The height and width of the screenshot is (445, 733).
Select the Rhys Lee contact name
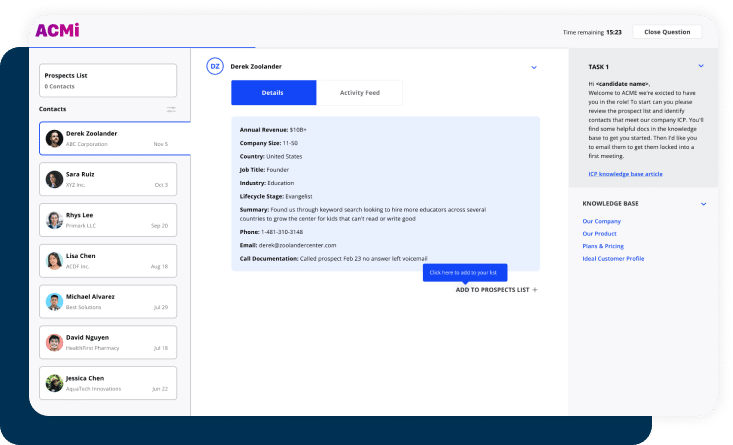[x=79, y=215]
